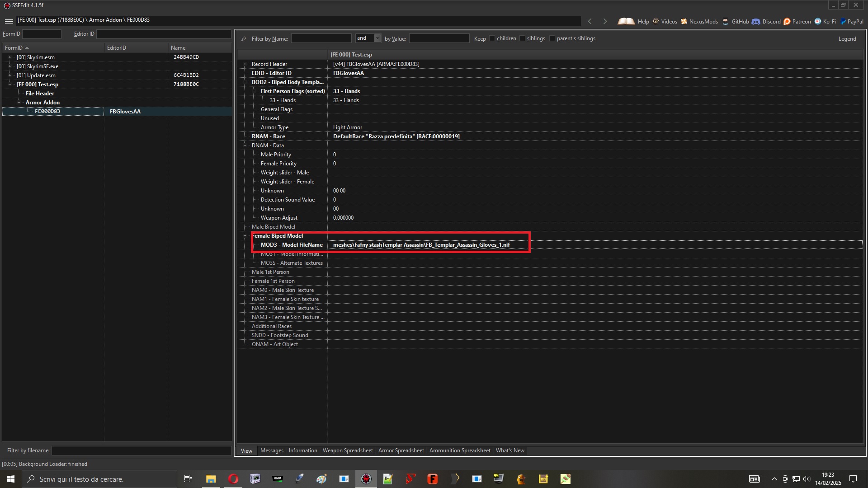Select the File Header tree item
The image size is (868, 488).
[40, 94]
